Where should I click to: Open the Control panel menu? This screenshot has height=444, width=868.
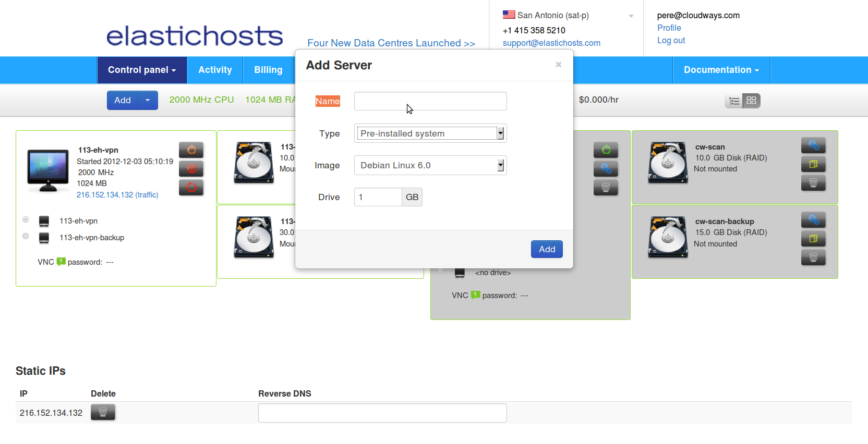pyautogui.click(x=142, y=70)
